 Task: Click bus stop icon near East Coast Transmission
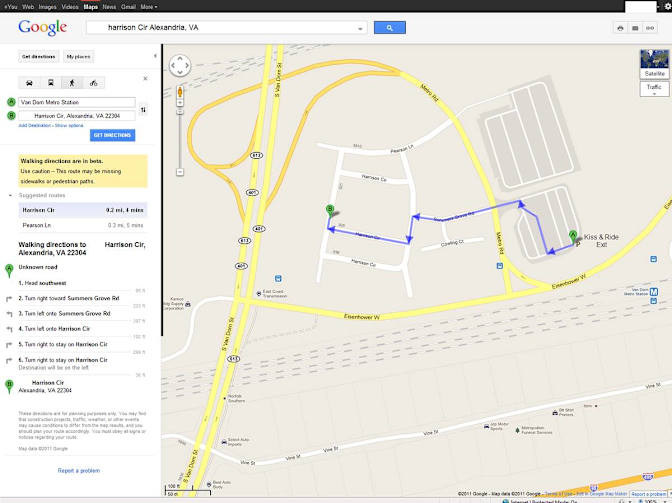pos(279,278)
